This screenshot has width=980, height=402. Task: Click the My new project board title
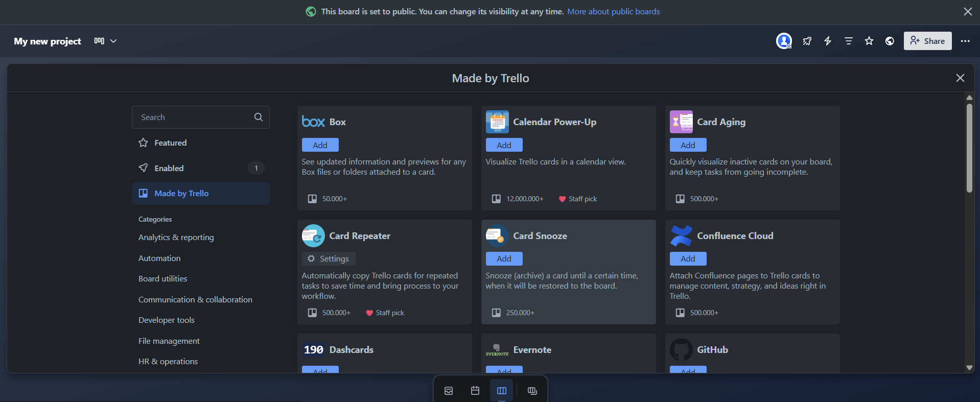point(48,41)
